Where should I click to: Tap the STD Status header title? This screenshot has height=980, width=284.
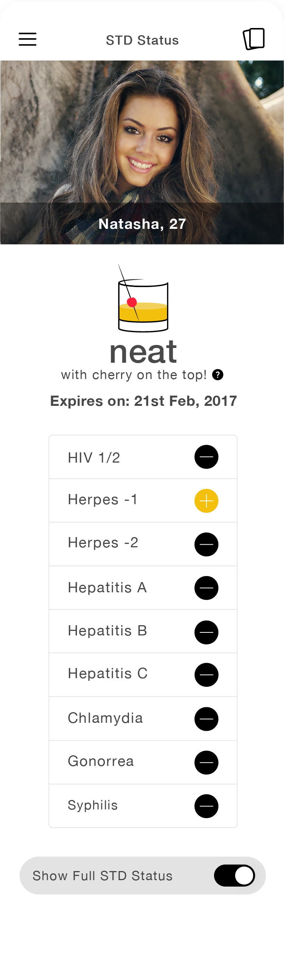tap(142, 40)
